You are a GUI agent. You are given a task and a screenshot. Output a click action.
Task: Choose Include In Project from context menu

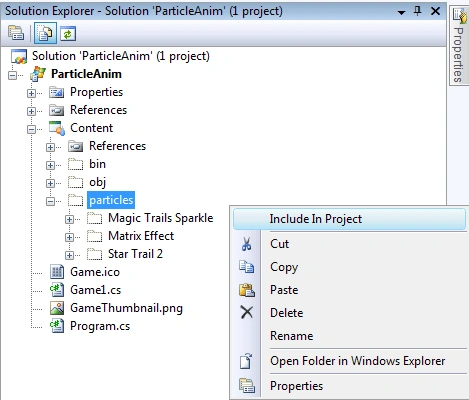tap(349, 219)
